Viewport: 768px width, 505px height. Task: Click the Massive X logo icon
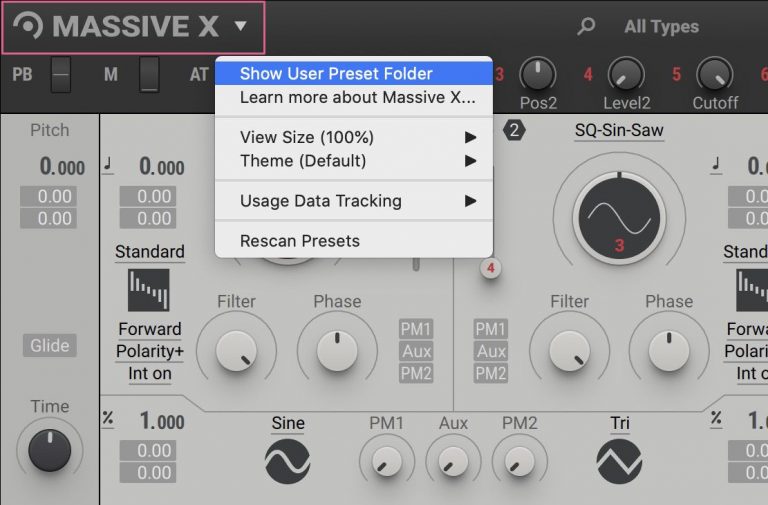(27, 27)
